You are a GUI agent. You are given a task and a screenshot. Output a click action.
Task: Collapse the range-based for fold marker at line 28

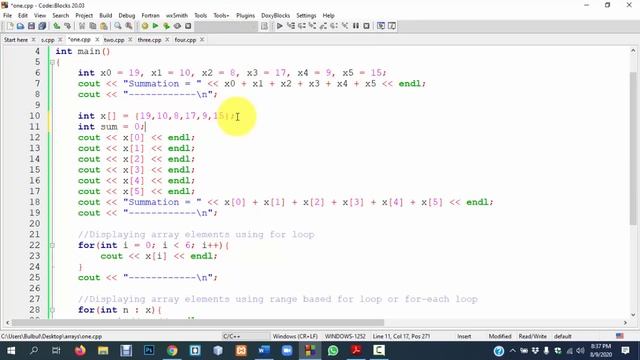(x=52, y=310)
